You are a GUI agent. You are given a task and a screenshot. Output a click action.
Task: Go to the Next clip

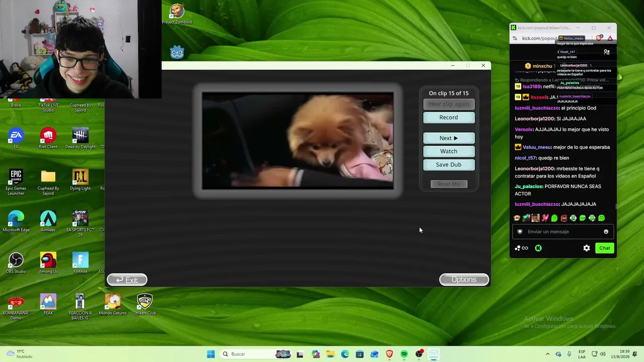449,138
